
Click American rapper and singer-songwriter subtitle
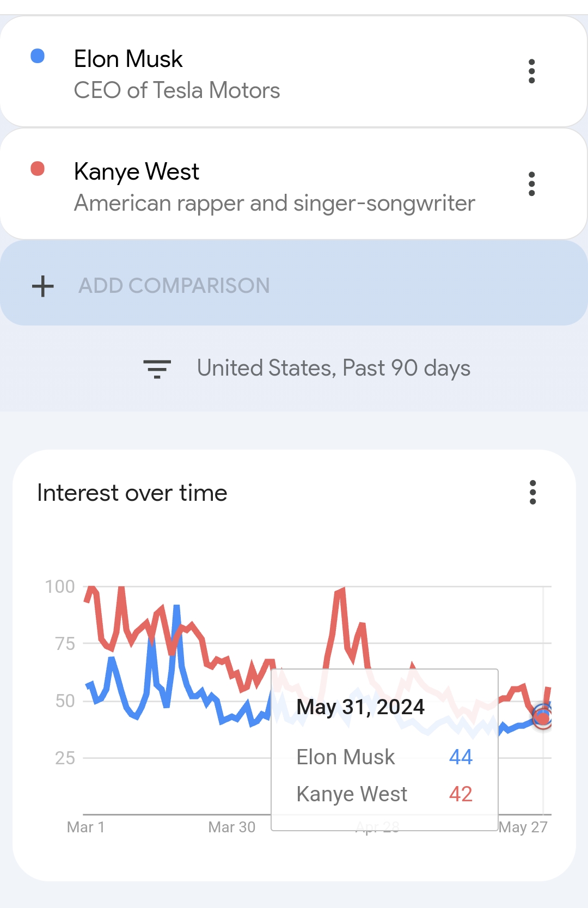(274, 204)
